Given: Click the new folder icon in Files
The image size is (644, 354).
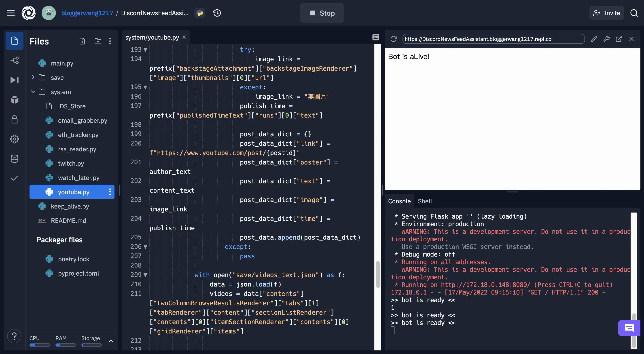Looking at the screenshot, I should [x=98, y=41].
